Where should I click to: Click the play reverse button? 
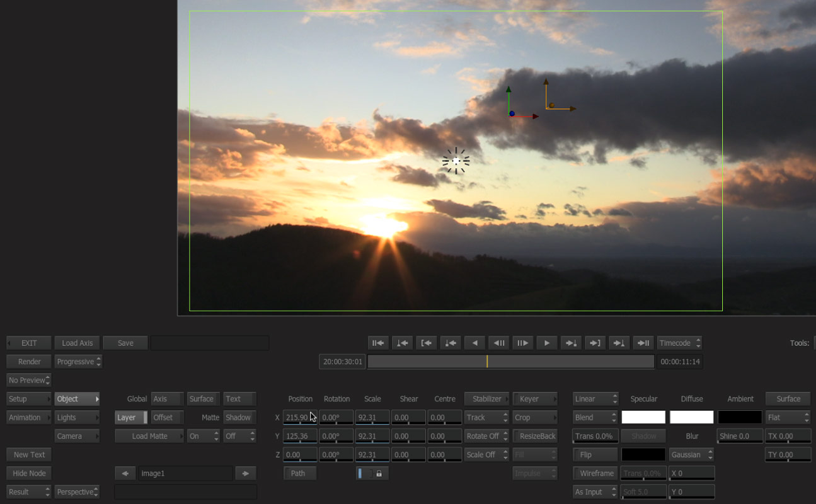474,343
